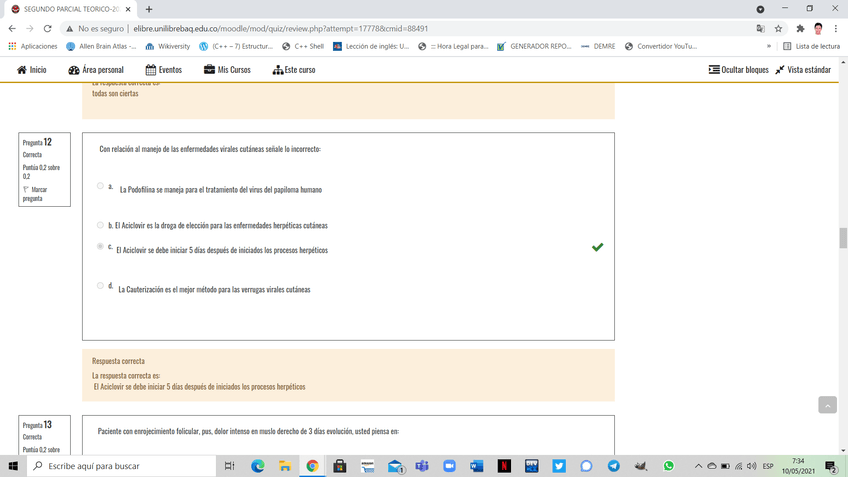Open the Allen Brain Atlas bookmark
Image resolution: width=848 pixels, height=477 pixels.
coord(101,47)
